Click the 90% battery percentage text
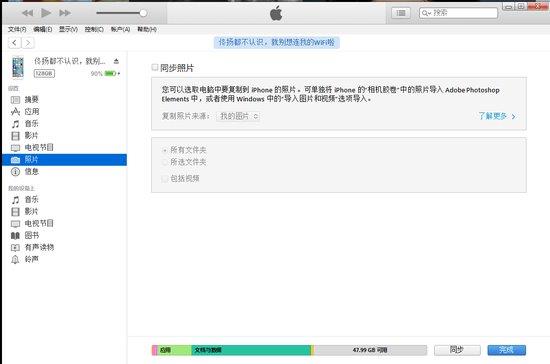550x364 pixels. point(96,74)
